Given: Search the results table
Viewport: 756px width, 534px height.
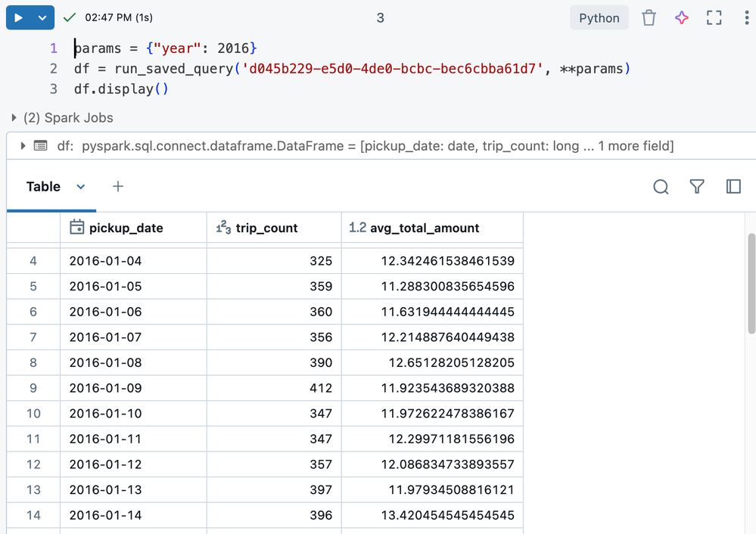Looking at the screenshot, I should 661,187.
